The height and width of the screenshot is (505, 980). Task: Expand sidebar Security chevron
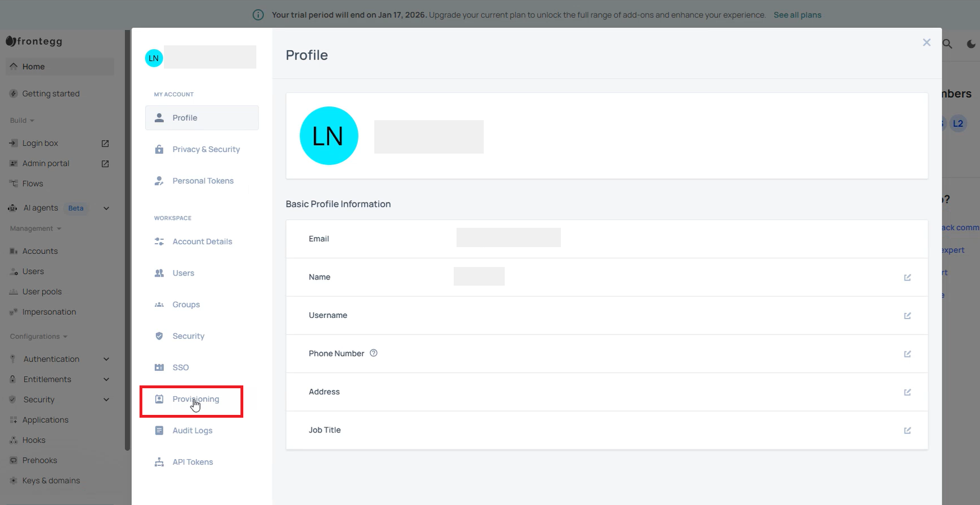click(x=106, y=400)
